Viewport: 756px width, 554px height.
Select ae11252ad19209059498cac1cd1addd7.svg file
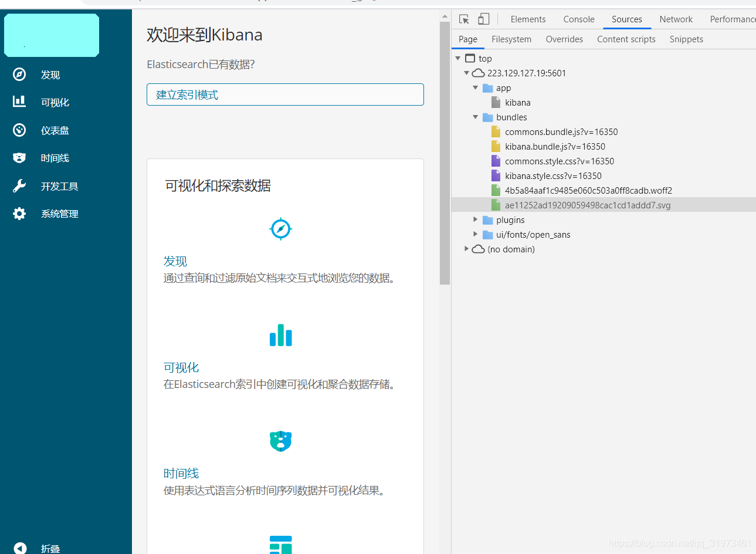(x=588, y=205)
